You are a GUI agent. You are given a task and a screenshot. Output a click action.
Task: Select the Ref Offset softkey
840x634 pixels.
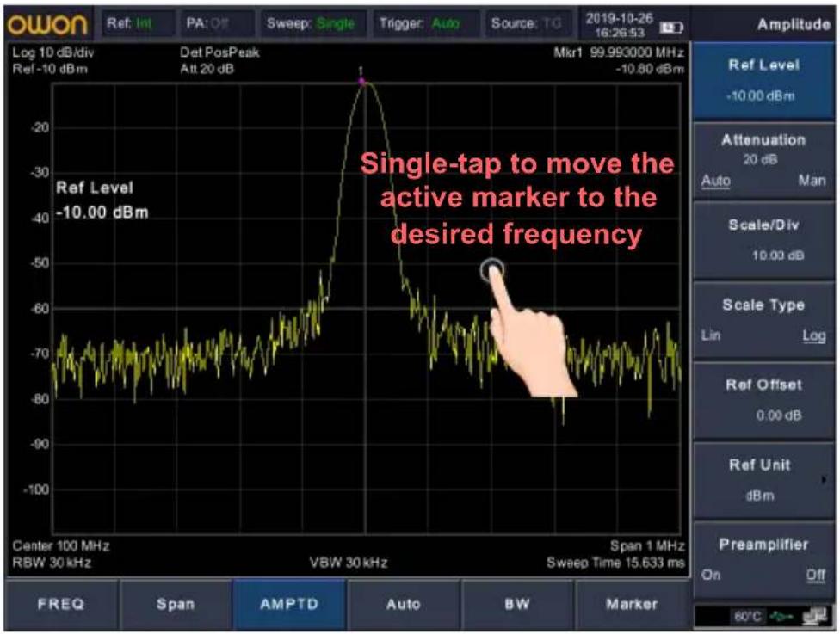pyautogui.click(x=763, y=400)
